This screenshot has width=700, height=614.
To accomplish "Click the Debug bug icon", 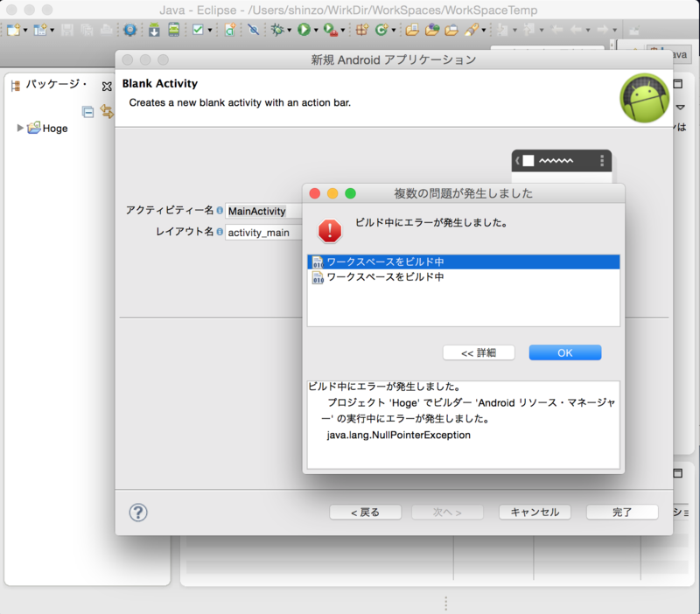I will 277,30.
